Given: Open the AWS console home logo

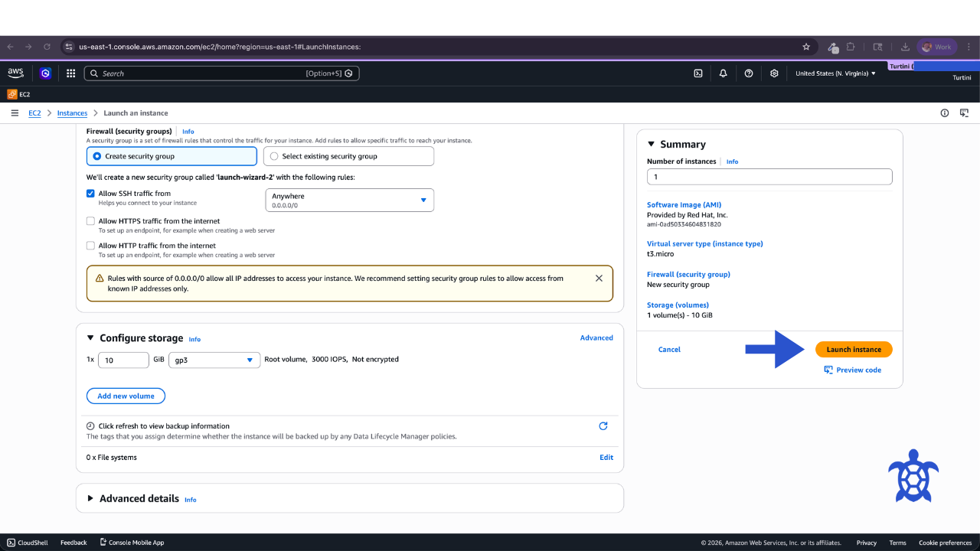Looking at the screenshot, I should coord(15,73).
